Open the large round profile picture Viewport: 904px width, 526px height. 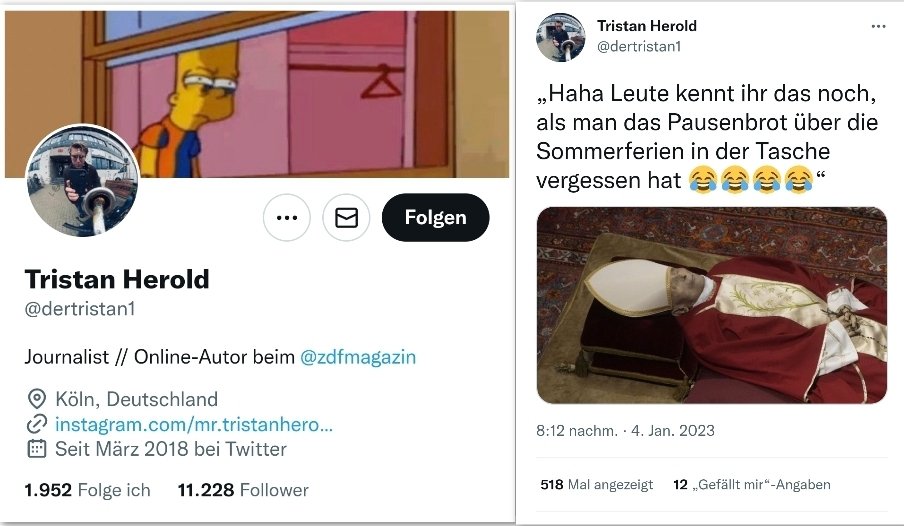coord(82,181)
